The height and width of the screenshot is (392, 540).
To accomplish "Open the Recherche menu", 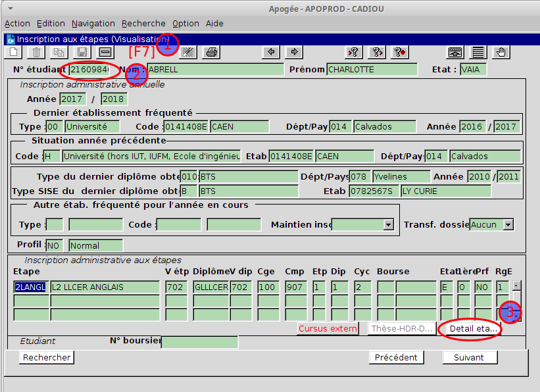I will click(x=143, y=23).
